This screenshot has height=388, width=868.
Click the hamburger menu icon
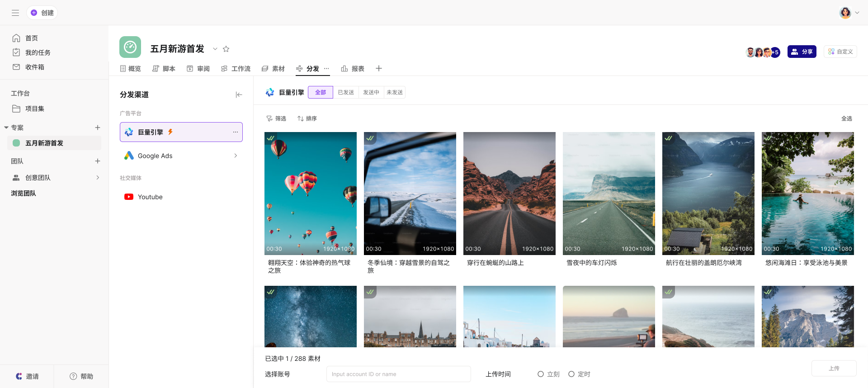tap(15, 13)
